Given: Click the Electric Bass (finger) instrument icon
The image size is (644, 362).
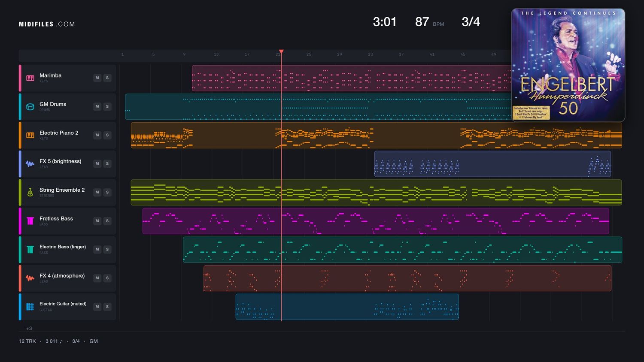Looking at the screenshot, I should [30, 250].
